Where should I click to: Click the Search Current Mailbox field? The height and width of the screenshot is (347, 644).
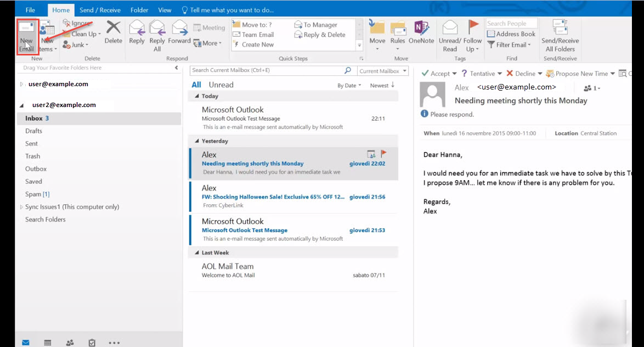pos(263,70)
